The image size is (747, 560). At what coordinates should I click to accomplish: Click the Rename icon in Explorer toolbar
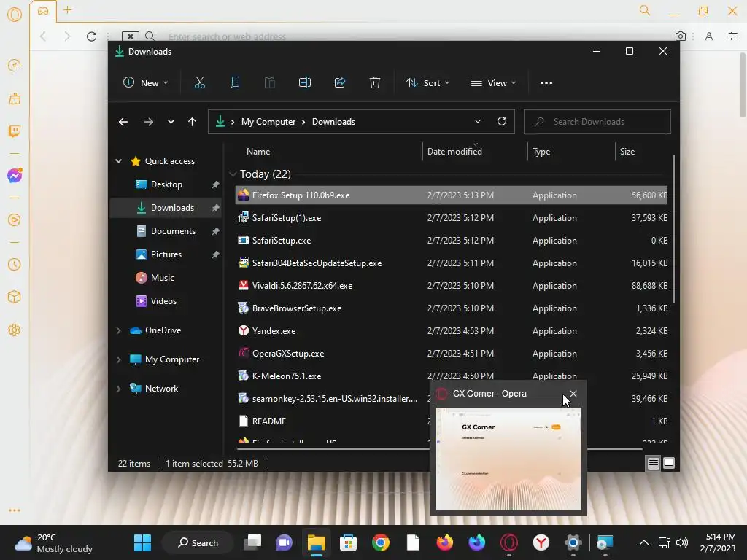305,83
